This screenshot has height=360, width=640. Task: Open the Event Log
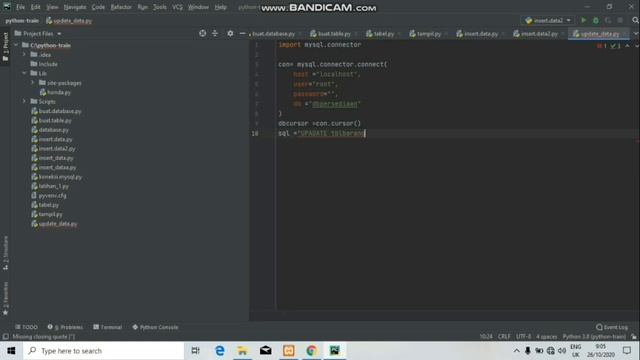612,327
